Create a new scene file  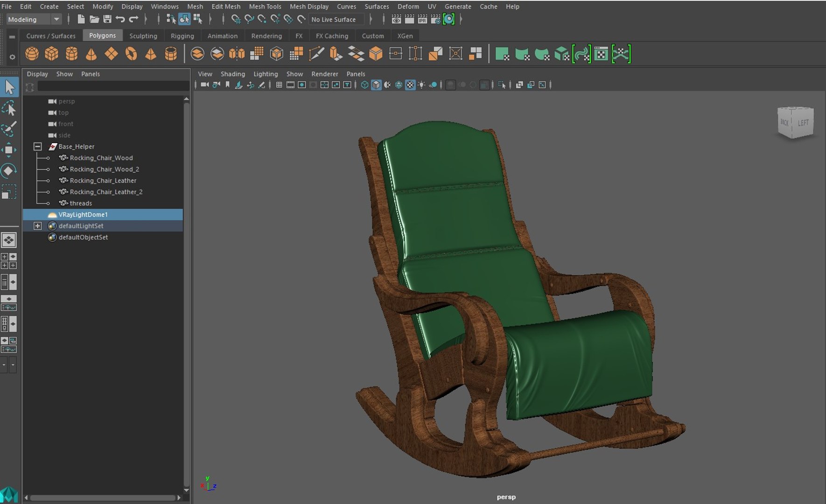point(81,19)
